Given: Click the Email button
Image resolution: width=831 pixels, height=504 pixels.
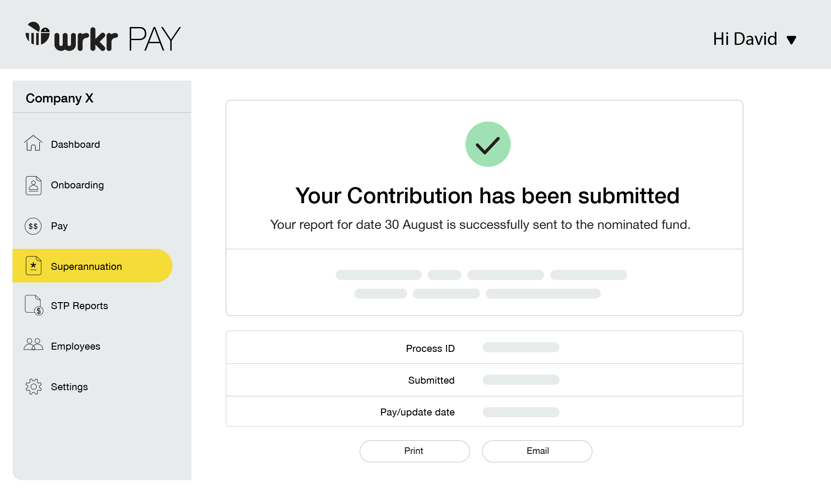Looking at the screenshot, I should (x=537, y=451).
